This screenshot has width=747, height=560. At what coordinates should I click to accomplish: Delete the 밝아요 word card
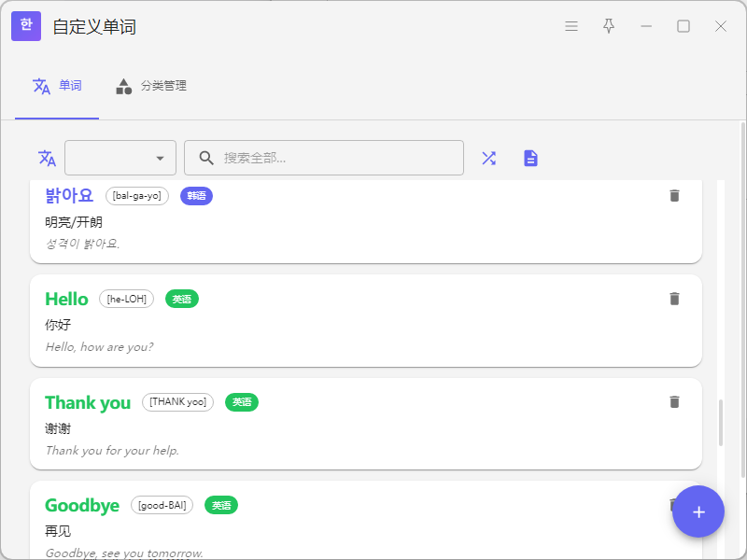(674, 195)
